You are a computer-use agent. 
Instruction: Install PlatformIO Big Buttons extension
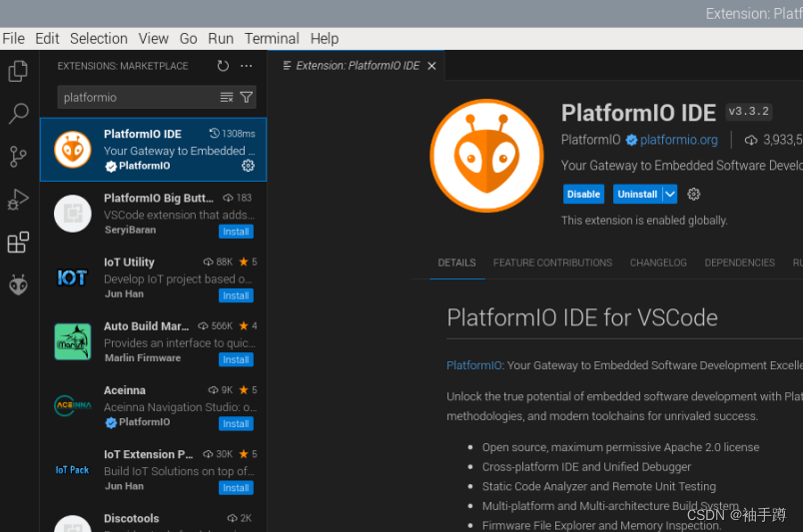pos(236,232)
